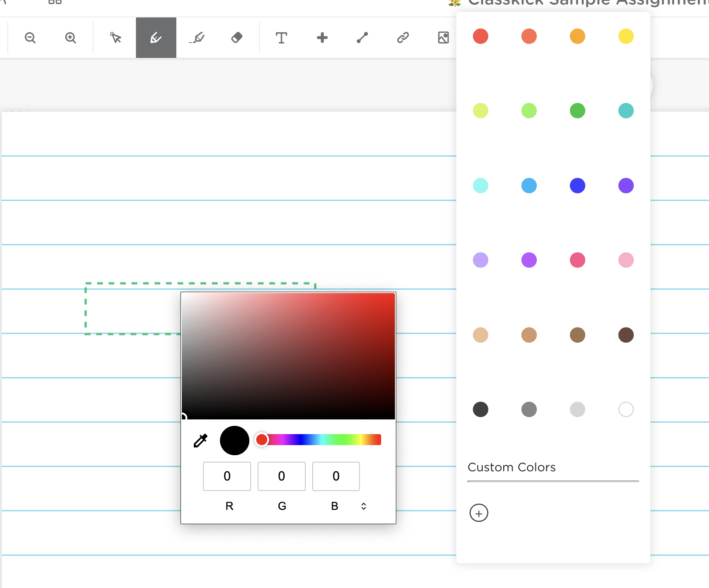Choose the pale cyan swatch
The image size is (709, 588).
pos(481,186)
